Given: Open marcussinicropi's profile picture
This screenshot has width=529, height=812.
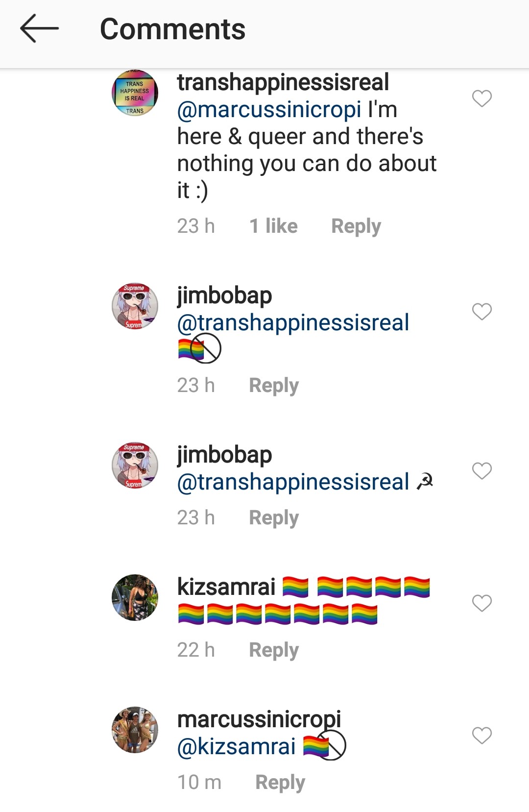Looking at the screenshot, I should [x=135, y=730].
